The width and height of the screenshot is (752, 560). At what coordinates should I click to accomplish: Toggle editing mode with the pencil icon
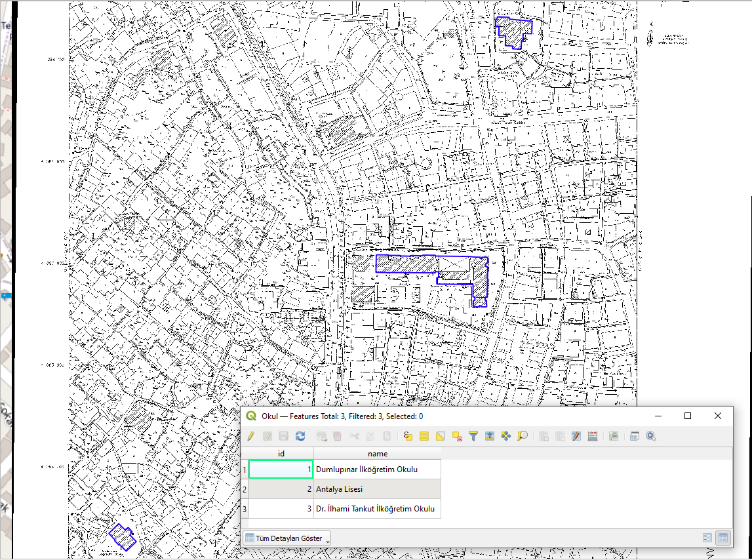click(x=251, y=436)
